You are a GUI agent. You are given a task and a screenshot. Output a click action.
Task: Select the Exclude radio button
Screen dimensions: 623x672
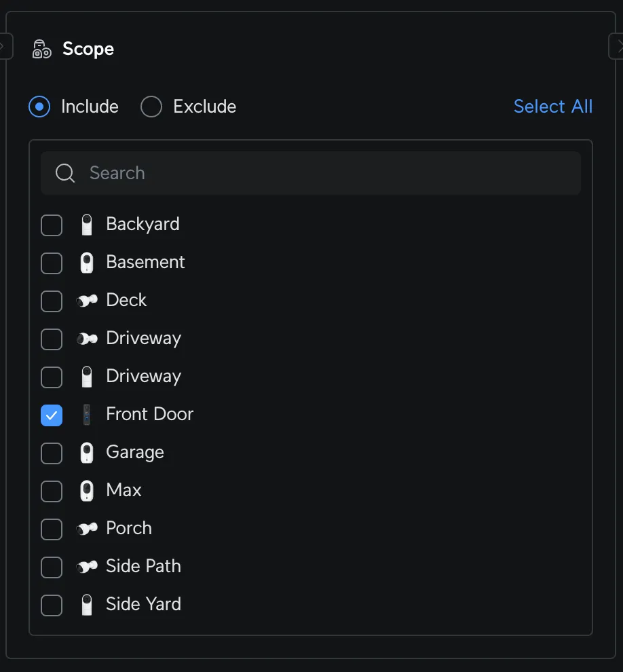point(151,106)
